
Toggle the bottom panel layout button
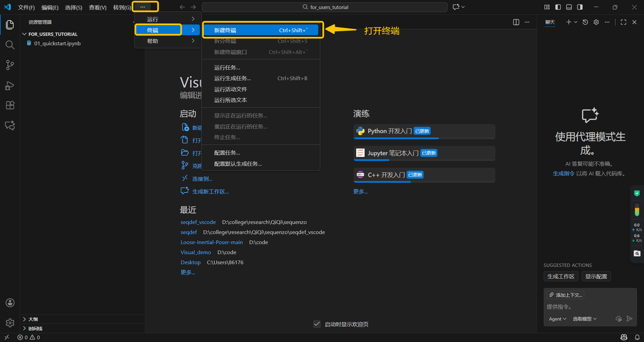click(569, 7)
